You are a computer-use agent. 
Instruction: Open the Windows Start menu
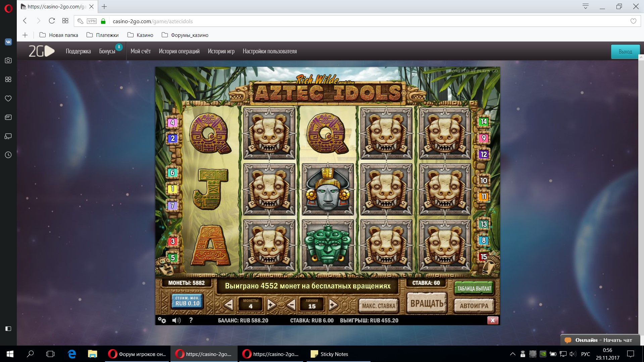[x=10, y=354]
